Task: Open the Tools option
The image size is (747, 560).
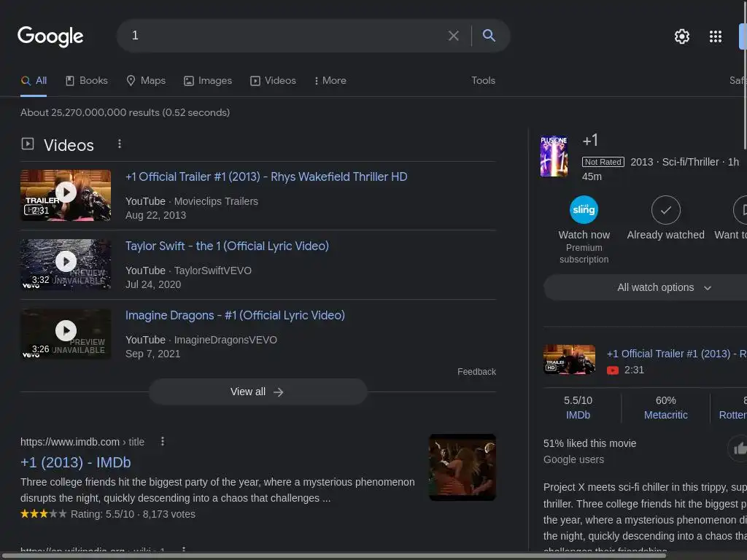Action: point(483,80)
